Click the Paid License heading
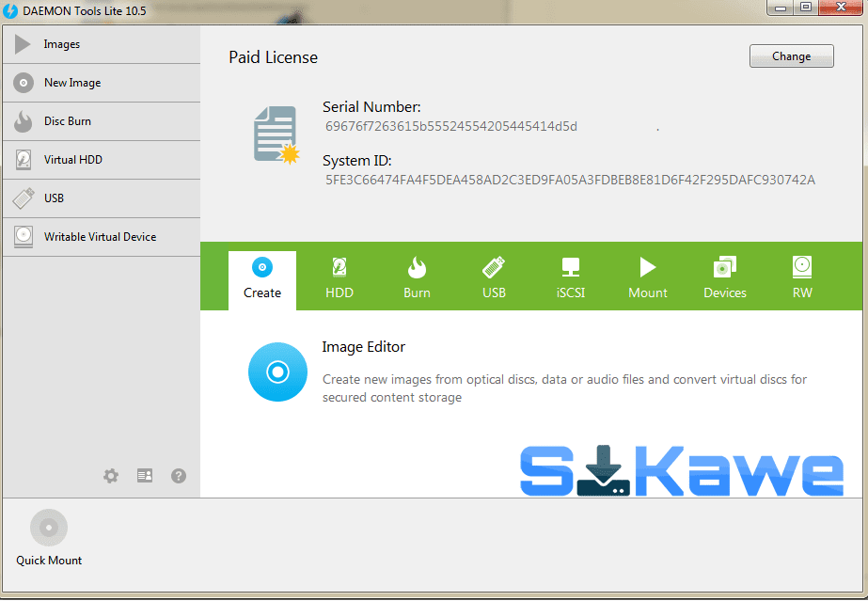 (274, 57)
